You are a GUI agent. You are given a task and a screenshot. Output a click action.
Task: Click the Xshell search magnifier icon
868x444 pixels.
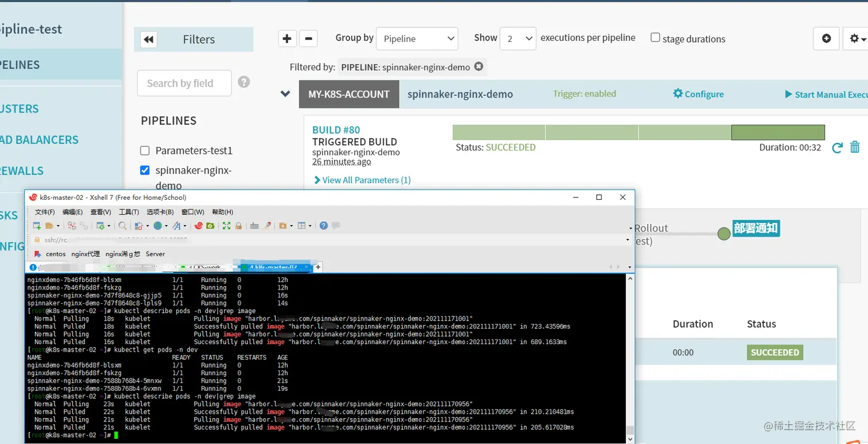(122, 226)
